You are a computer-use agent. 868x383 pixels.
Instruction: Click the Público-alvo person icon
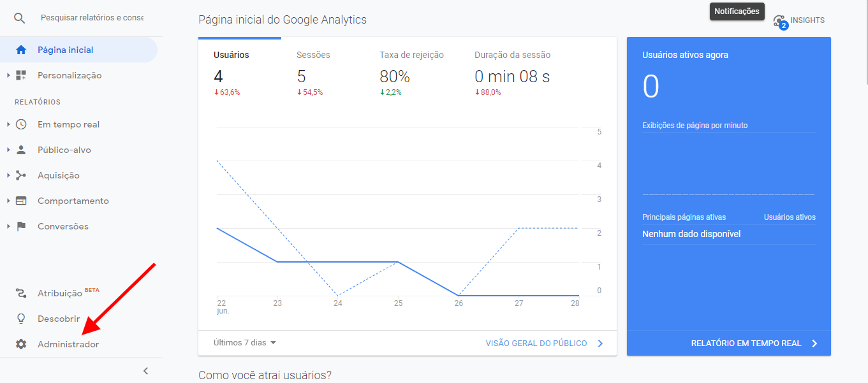[x=21, y=150]
